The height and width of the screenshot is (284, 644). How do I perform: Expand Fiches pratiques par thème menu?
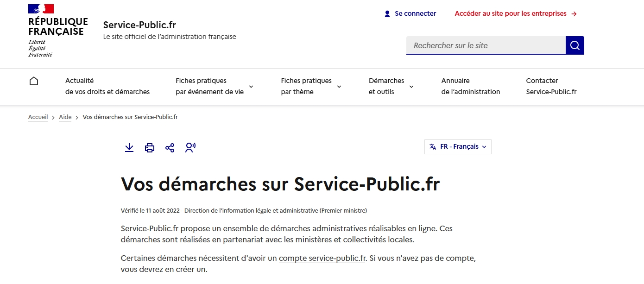coord(311,86)
